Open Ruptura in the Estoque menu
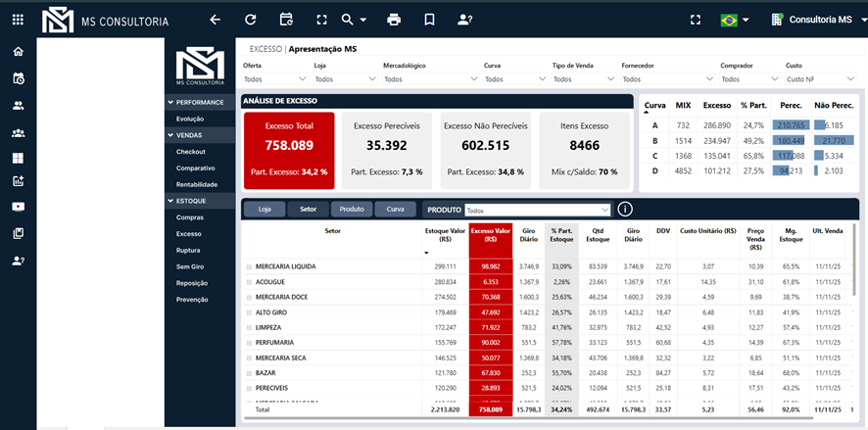Screen dimensions: 868x430 (x=189, y=250)
